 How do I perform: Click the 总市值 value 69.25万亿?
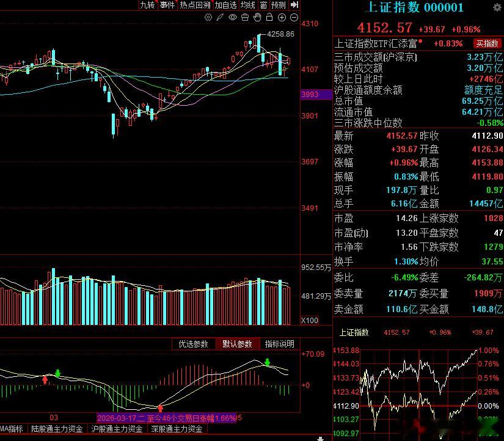click(483, 101)
